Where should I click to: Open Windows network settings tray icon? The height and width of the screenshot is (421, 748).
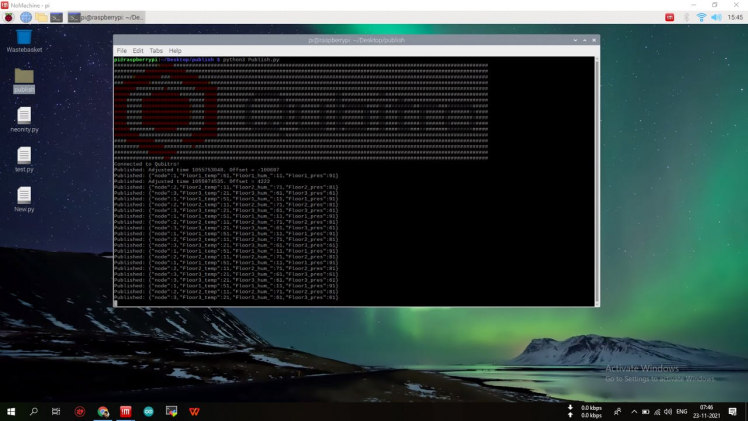pos(657,411)
